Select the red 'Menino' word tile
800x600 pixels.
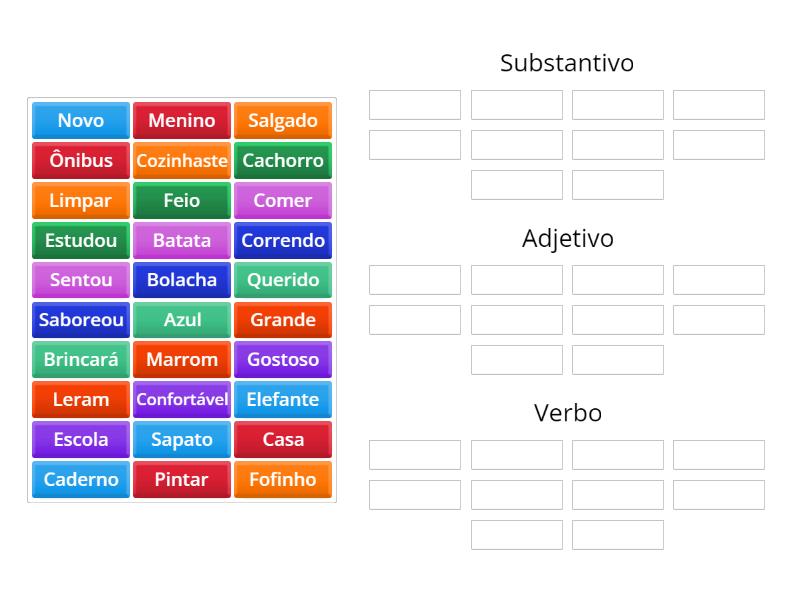pos(182,121)
